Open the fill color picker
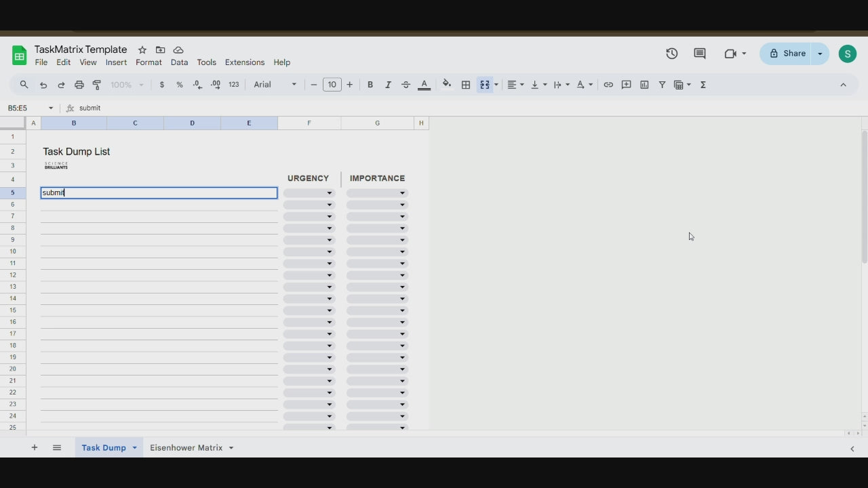 pyautogui.click(x=446, y=85)
